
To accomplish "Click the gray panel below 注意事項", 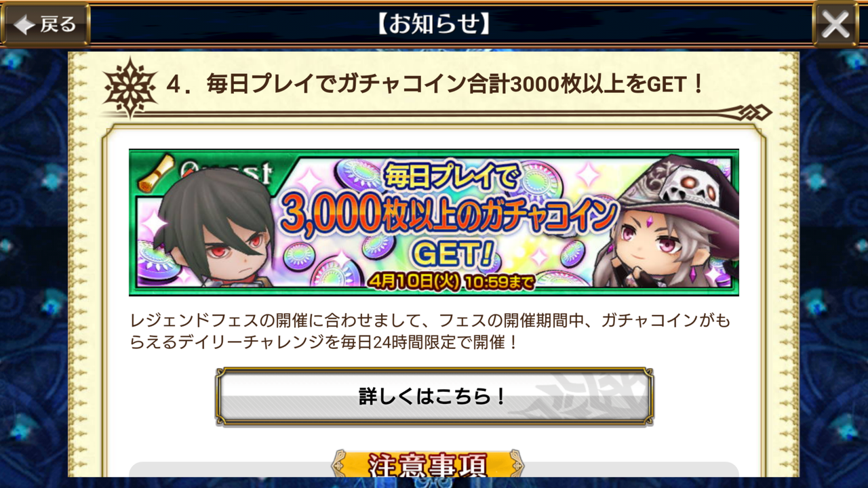I will (434, 470).
